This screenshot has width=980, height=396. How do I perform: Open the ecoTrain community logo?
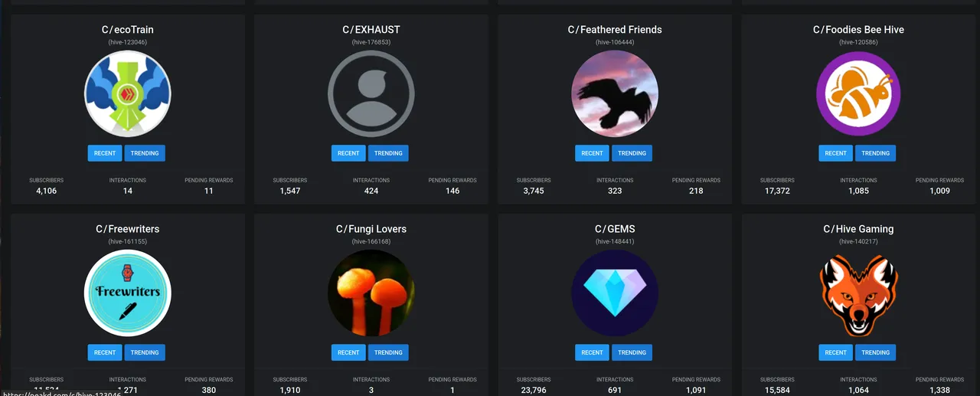click(x=128, y=93)
